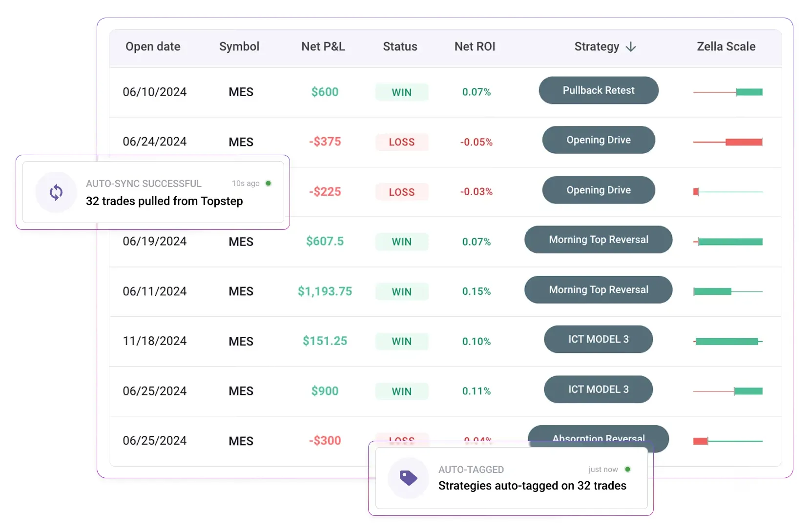Open the Pullback Retest strategy tag

pos(599,90)
